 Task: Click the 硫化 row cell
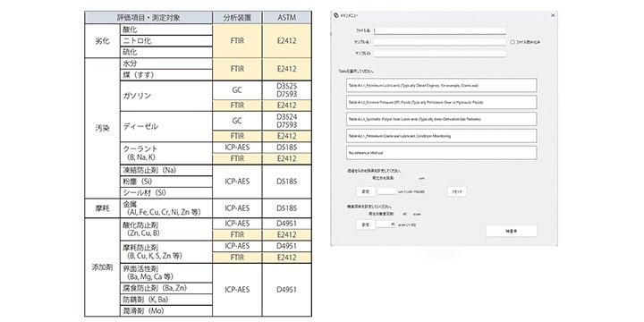[x=166, y=52]
